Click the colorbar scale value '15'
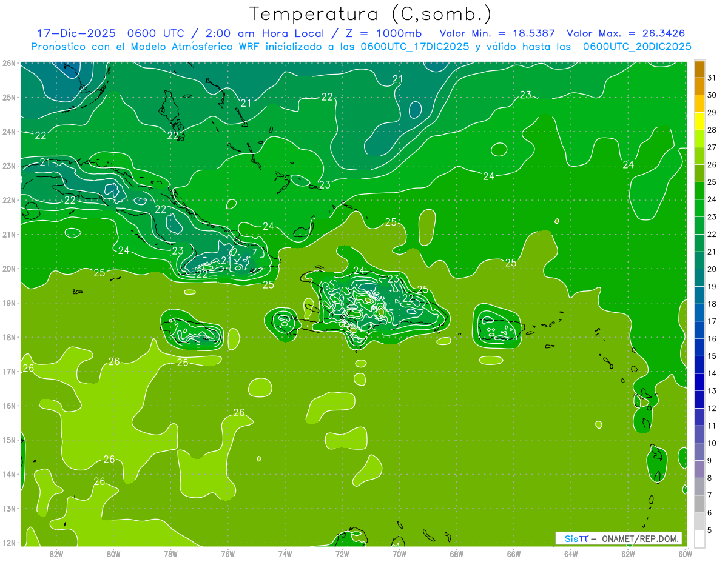728x562 pixels. [x=712, y=356]
